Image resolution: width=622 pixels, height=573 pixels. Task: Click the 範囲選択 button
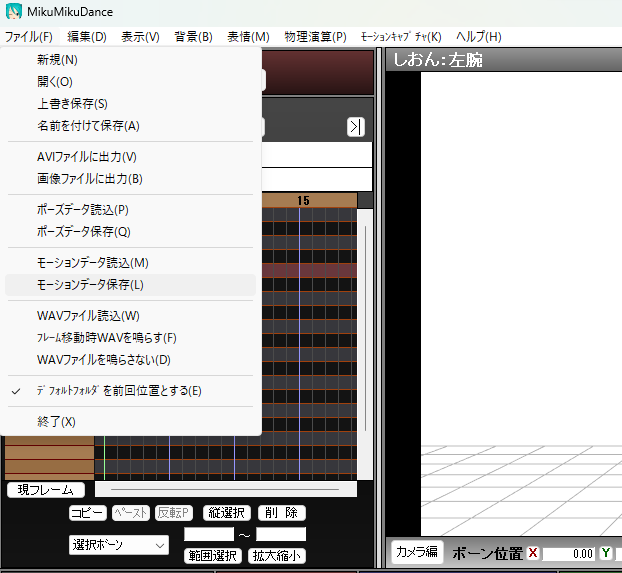(x=213, y=556)
